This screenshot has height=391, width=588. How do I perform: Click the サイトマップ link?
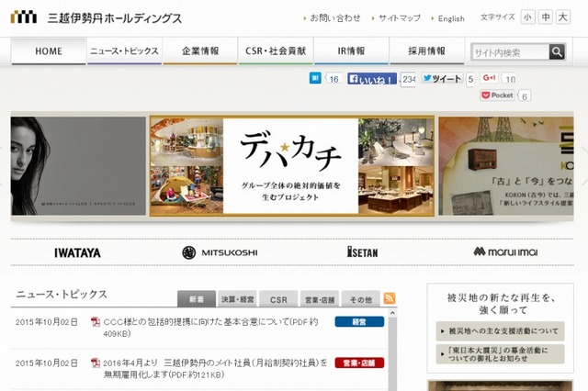(x=400, y=18)
